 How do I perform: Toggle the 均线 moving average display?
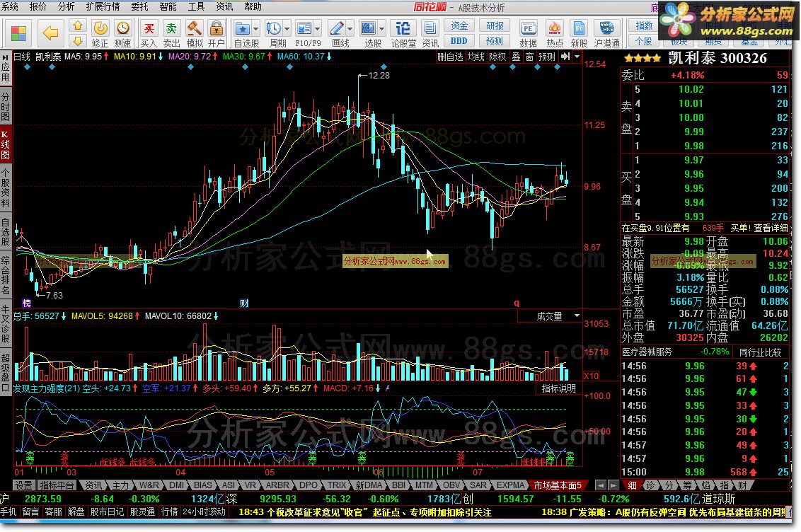click(x=476, y=57)
